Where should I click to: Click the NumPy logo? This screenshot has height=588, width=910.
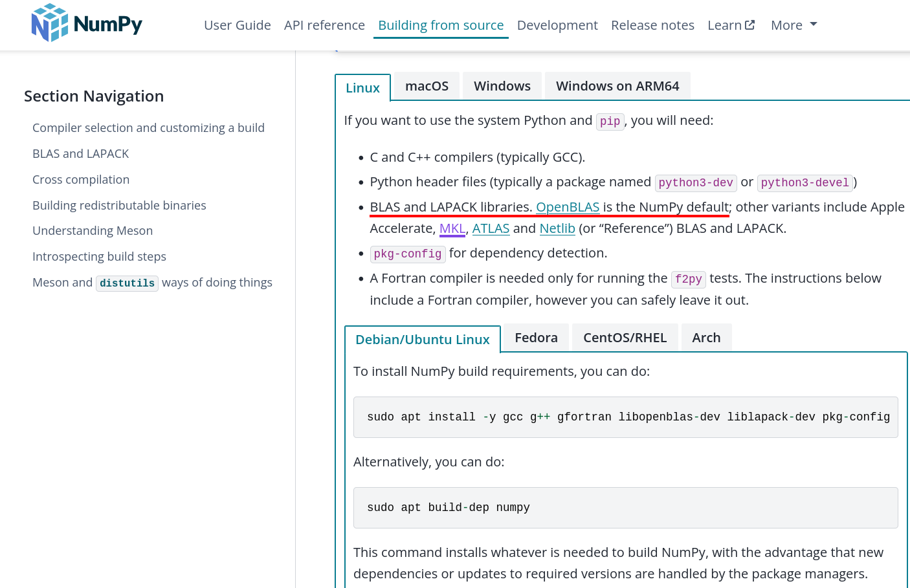(x=87, y=23)
